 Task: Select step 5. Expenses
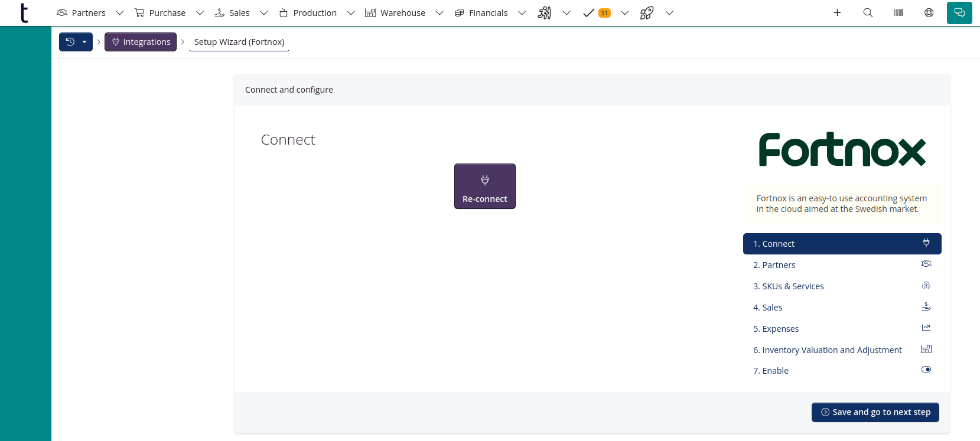842,329
